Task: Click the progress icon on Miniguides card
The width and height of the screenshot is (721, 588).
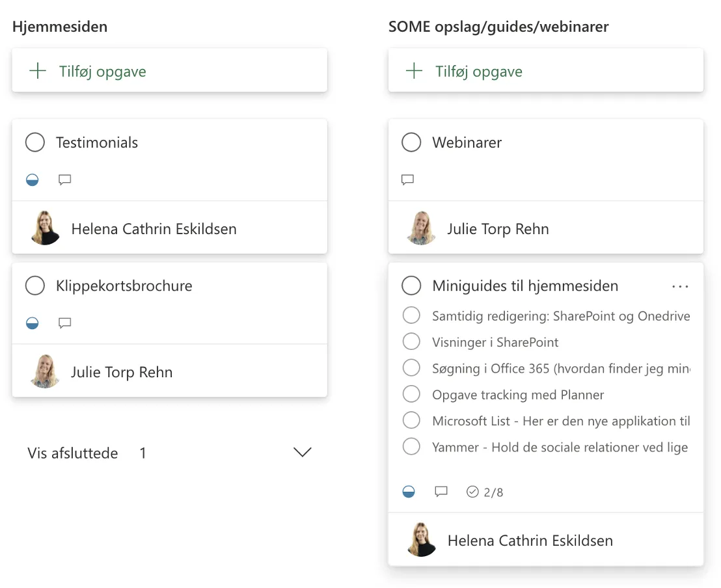Action: point(408,492)
